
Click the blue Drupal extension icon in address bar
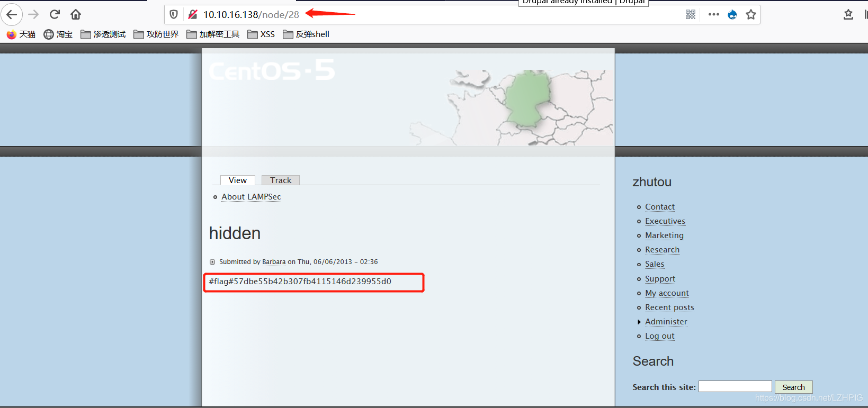732,14
